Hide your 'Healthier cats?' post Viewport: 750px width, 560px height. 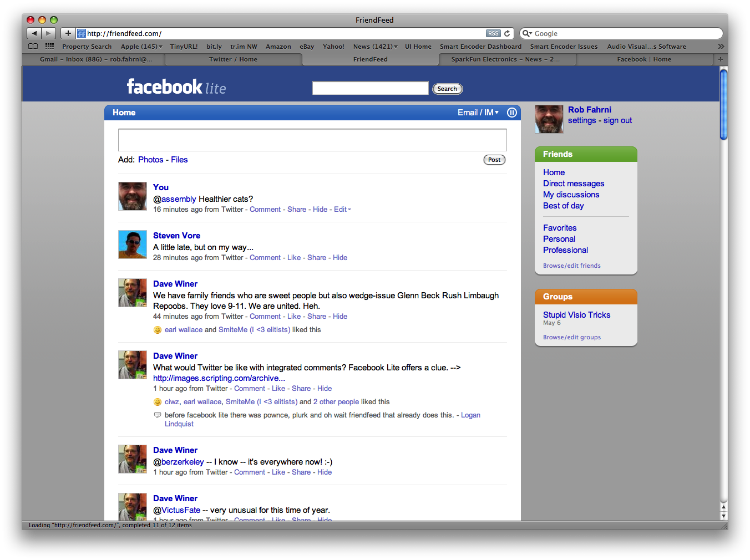320,210
